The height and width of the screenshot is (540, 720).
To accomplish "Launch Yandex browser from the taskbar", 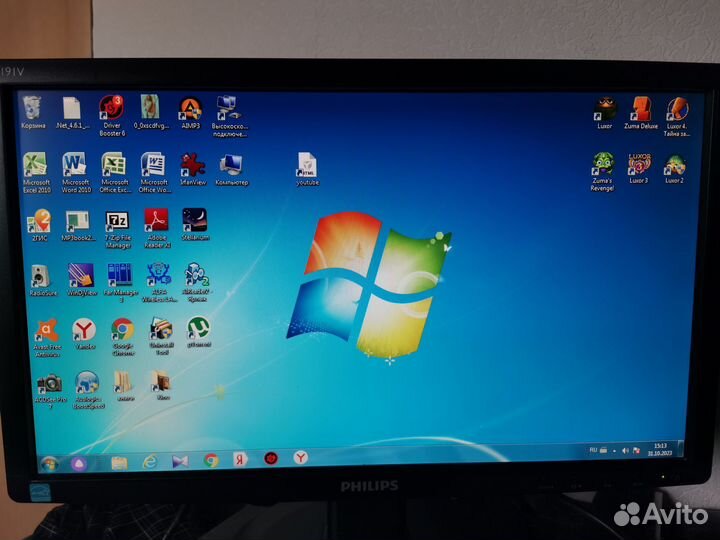I will click(300, 457).
